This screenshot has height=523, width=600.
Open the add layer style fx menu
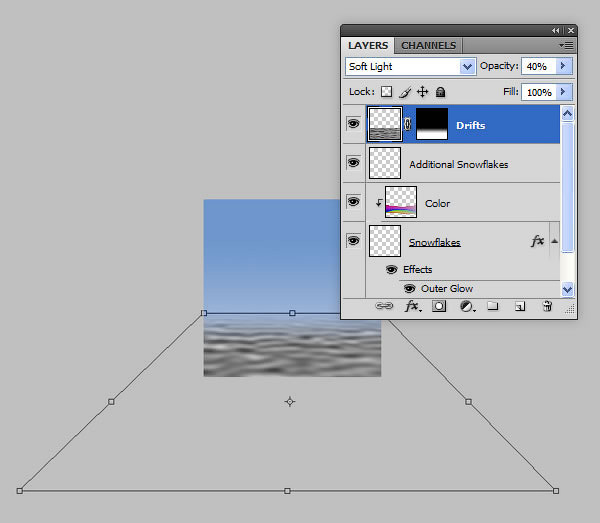click(413, 306)
